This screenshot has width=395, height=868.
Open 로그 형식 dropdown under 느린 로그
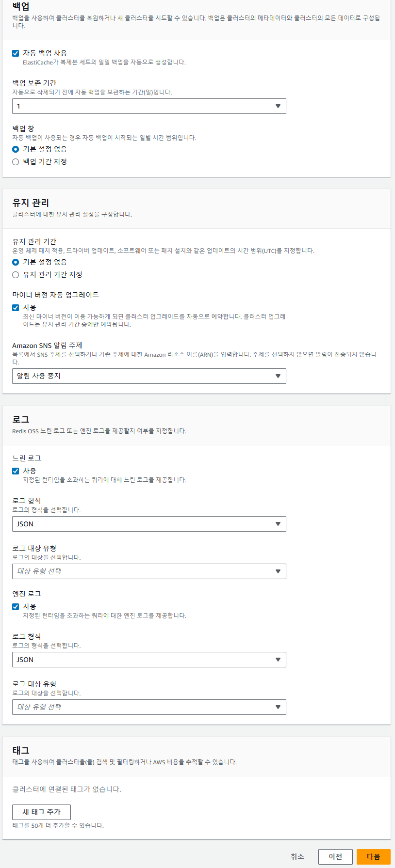click(x=148, y=524)
